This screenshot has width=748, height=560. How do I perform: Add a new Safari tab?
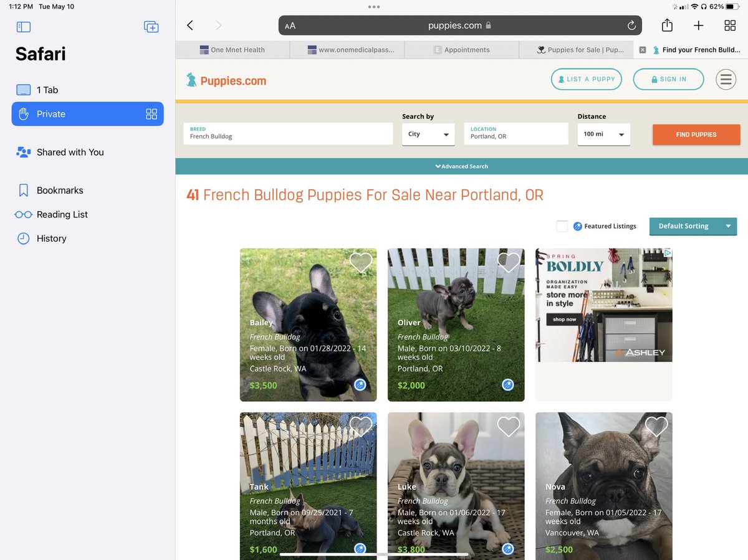699,26
